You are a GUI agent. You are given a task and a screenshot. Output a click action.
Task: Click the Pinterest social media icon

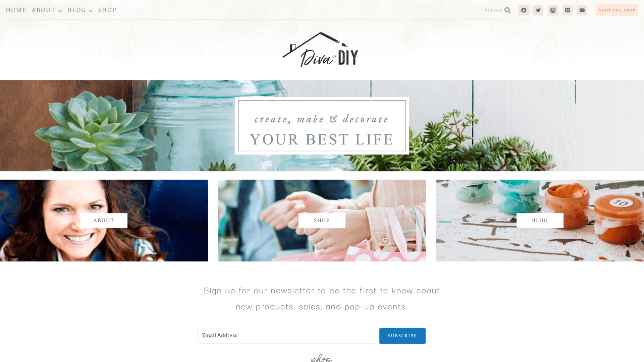click(568, 10)
